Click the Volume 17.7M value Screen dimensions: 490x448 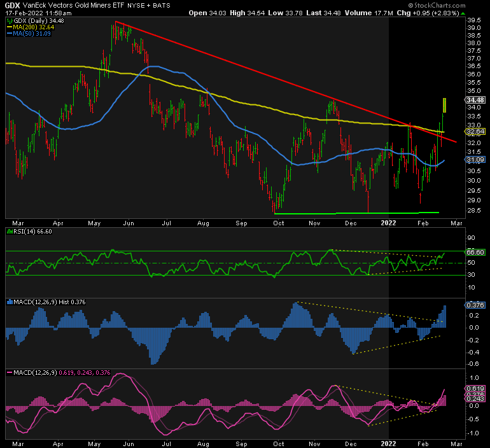[x=368, y=13]
